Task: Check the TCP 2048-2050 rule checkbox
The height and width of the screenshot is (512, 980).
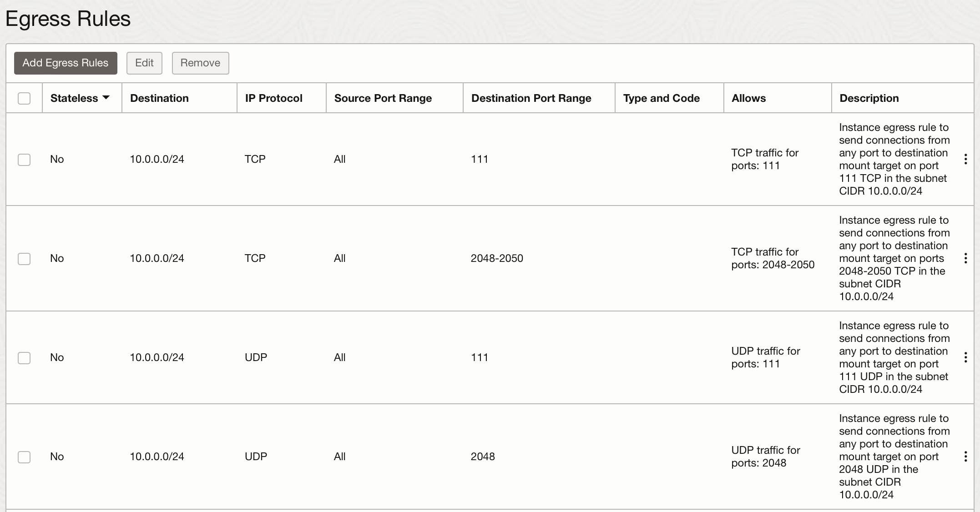Action: pyautogui.click(x=24, y=259)
